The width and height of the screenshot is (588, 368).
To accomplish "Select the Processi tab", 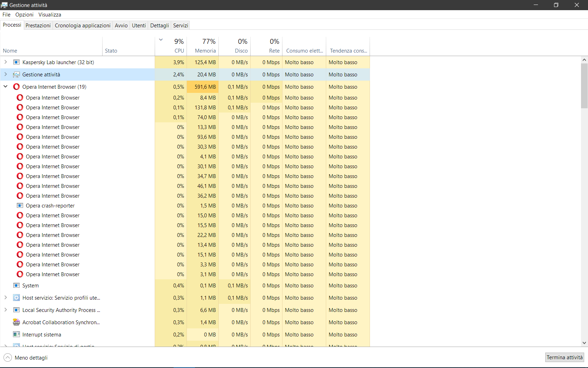I will 12,25.
